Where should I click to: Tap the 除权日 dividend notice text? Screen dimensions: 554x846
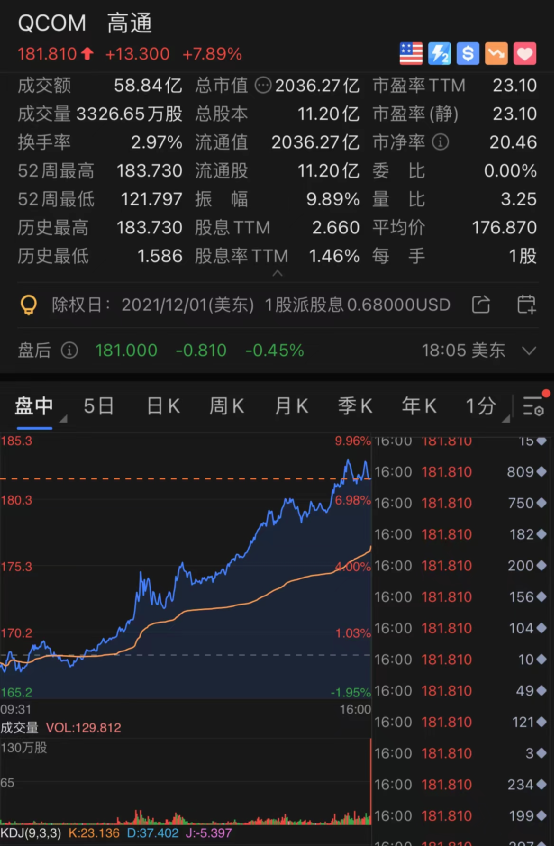[x=251, y=305]
